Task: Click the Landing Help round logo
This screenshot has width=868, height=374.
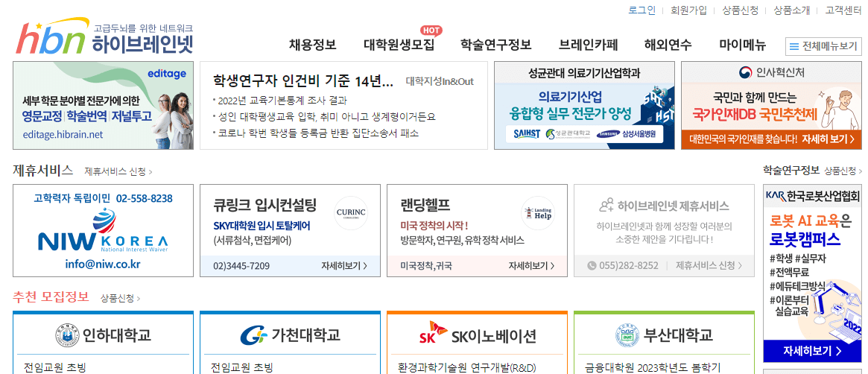Action: click(538, 212)
